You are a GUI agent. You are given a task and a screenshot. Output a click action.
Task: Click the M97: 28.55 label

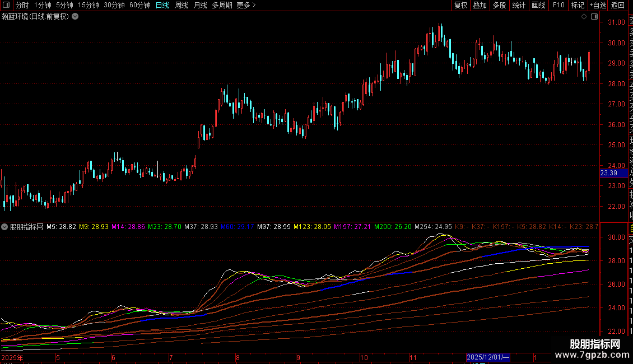pos(274,227)
